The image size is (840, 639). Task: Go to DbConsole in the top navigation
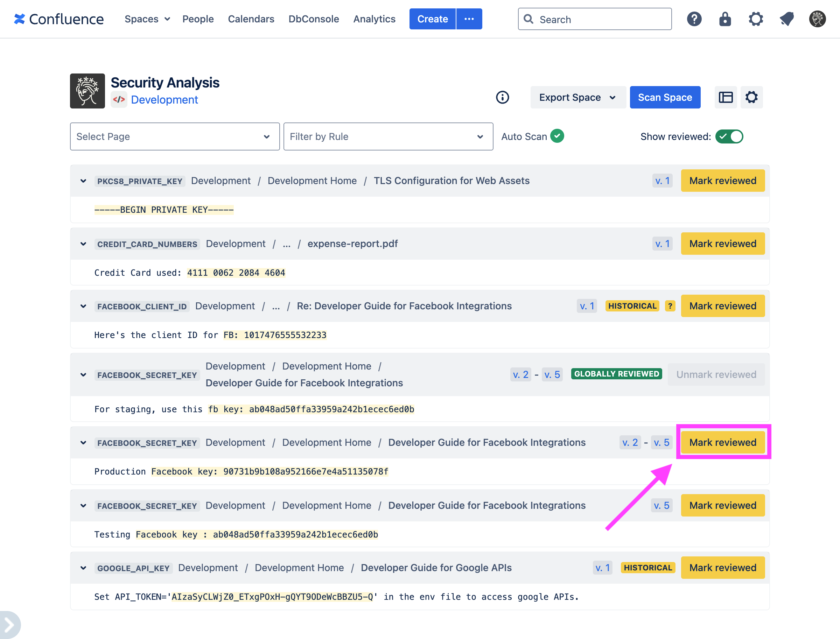[314, 19]
